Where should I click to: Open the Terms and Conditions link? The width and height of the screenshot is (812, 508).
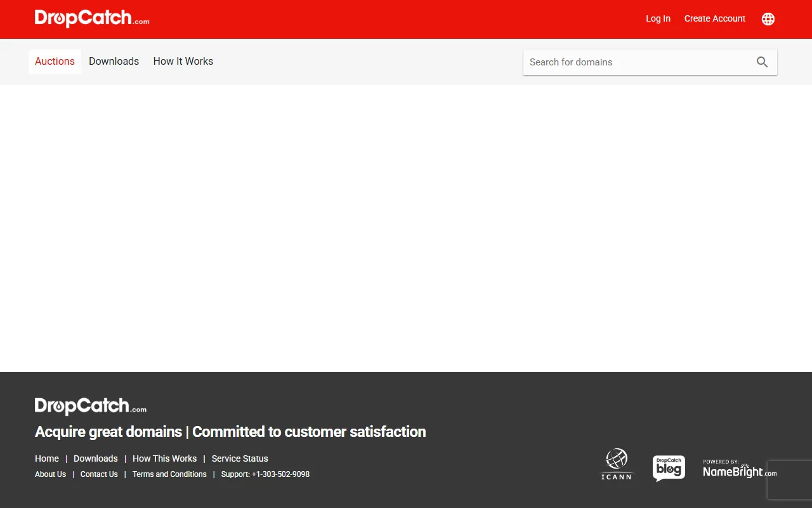coord(169,474)
